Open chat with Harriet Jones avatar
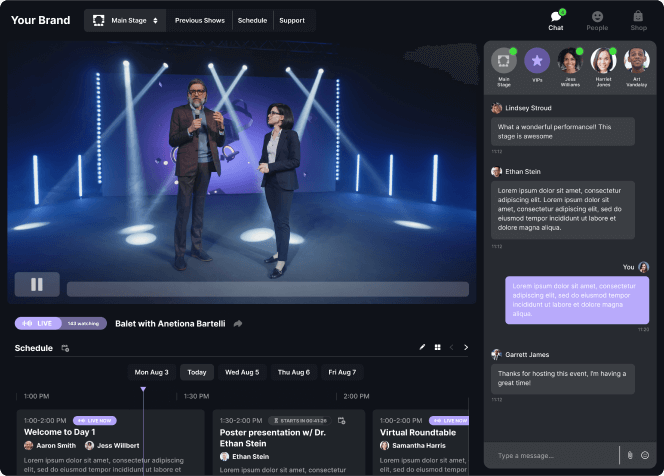 click(x=602, y=62)
